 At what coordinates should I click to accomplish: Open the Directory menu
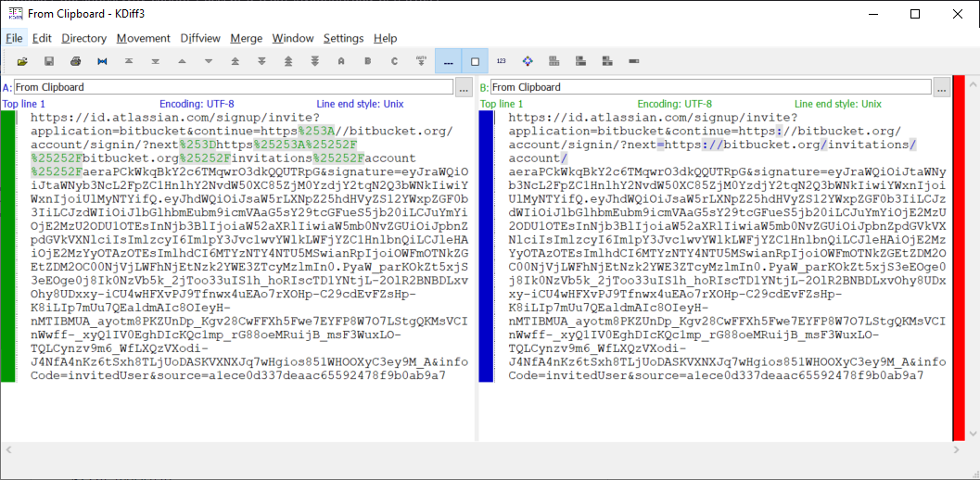point(83,38)
